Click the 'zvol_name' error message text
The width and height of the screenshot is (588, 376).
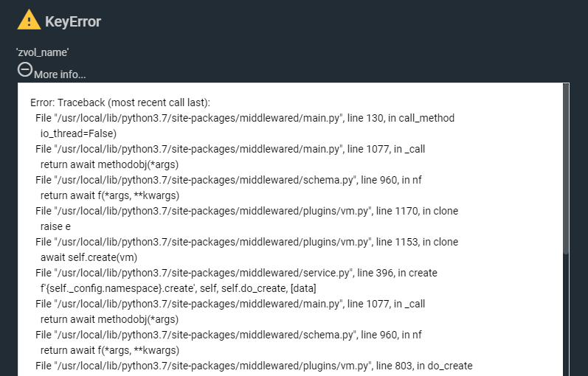42,52
